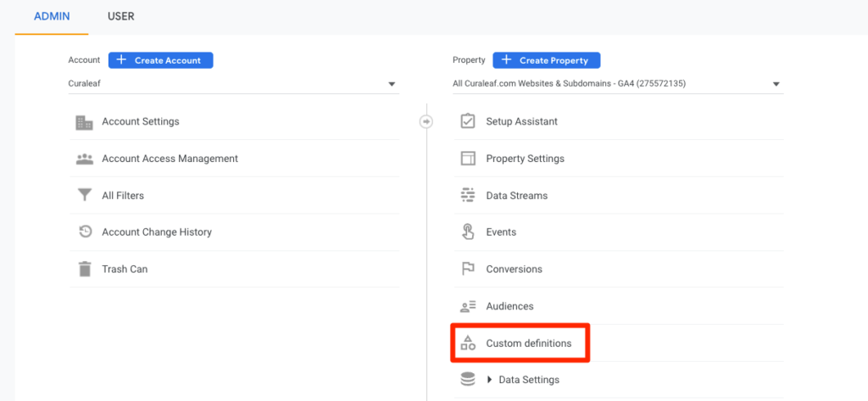The width and height of the screenshot is (868, 401).
Task: Switch to the USER tab
Action: tap(120, 16)
